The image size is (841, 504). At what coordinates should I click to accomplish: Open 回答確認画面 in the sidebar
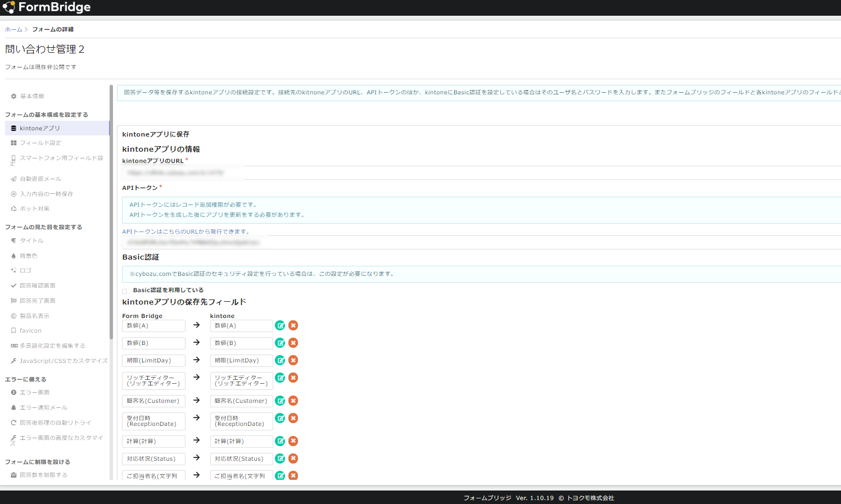[x=37, y=285]
